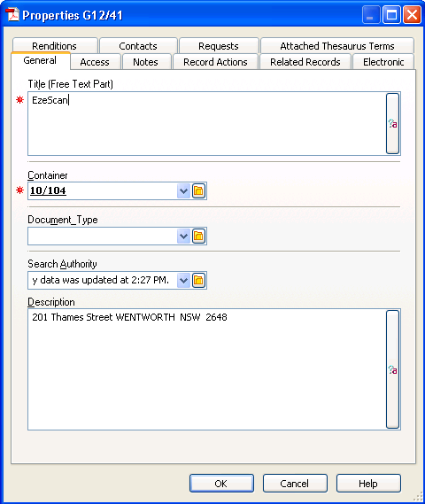
Task: Open the Container folder browse icon
Action: click(198, 191)
